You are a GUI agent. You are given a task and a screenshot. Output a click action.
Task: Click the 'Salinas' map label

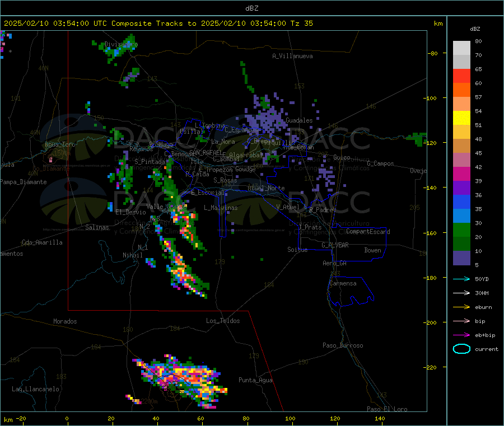pos(97,227)
